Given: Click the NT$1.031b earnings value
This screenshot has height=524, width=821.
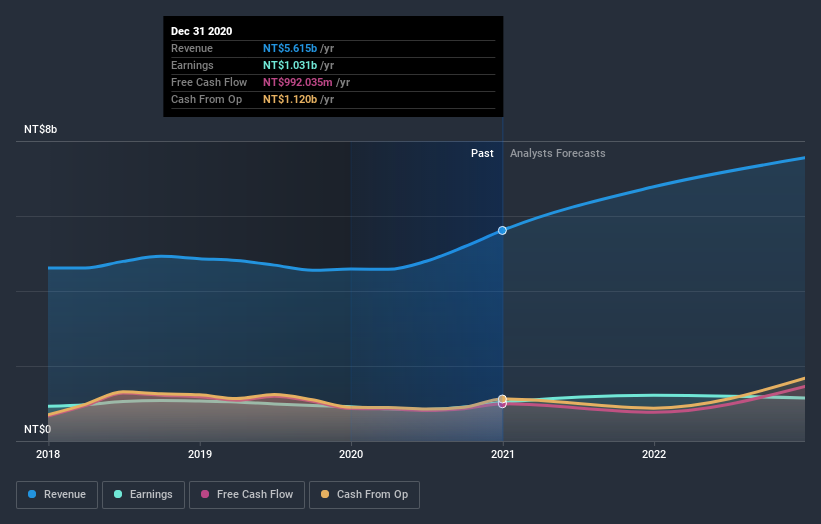Looking at the screenshot, I should [x=290, y=65].
